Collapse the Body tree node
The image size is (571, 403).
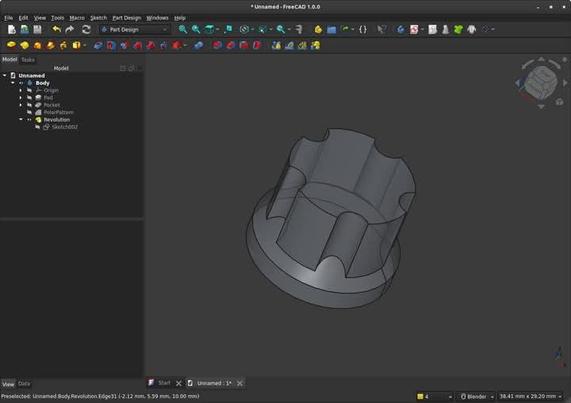point(13,83)
